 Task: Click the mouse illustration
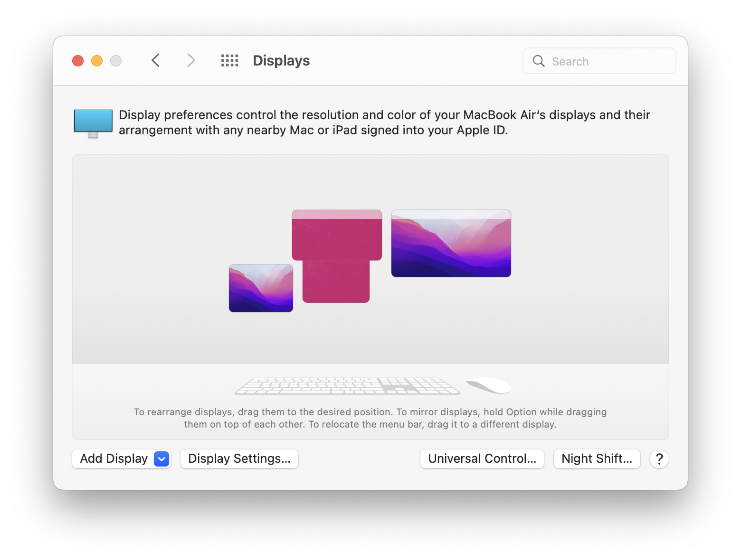click(488, 385)
